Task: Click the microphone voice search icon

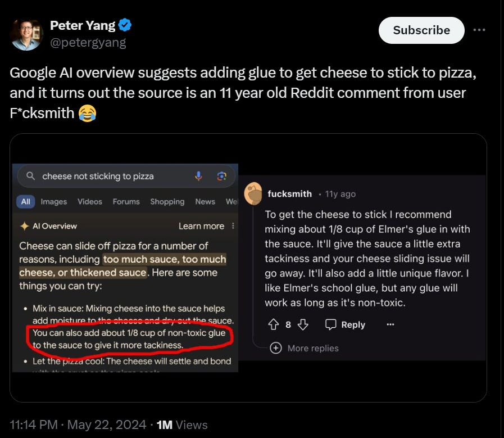Action: coord(198,176)
